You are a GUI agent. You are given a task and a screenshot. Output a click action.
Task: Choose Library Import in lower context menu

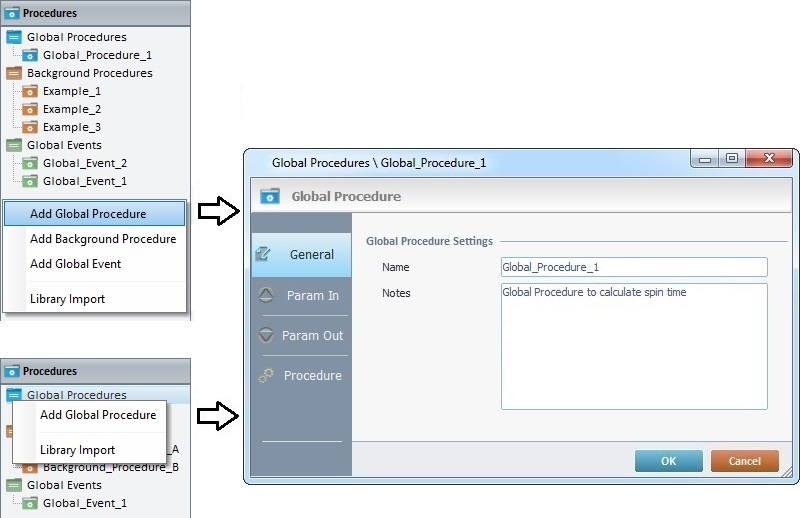click(78, 450)
